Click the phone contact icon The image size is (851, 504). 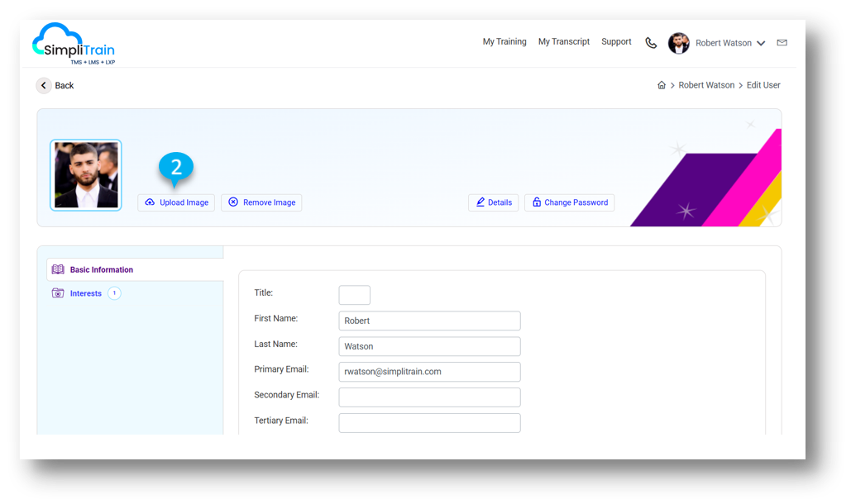tap(651, 43)
